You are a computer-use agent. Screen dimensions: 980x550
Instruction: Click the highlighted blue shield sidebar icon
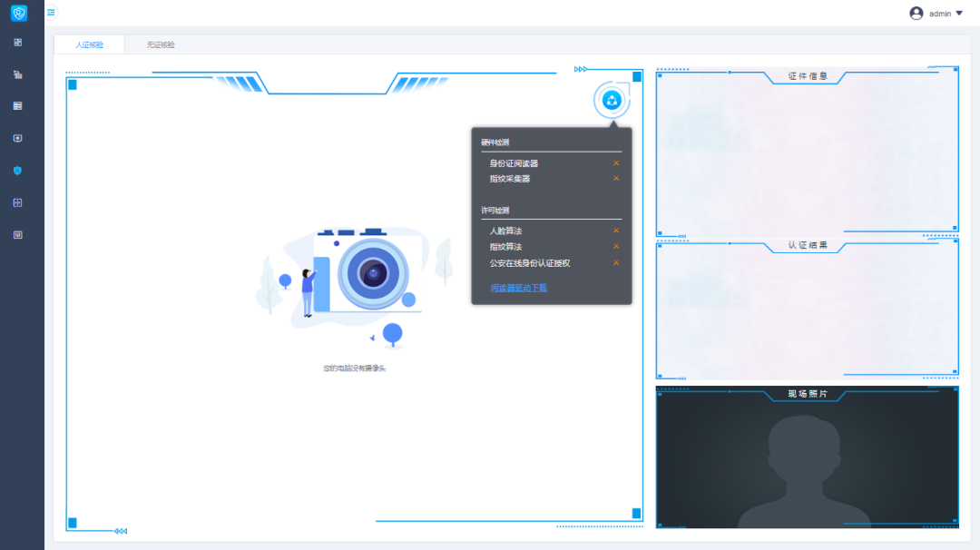coord(17,171)
